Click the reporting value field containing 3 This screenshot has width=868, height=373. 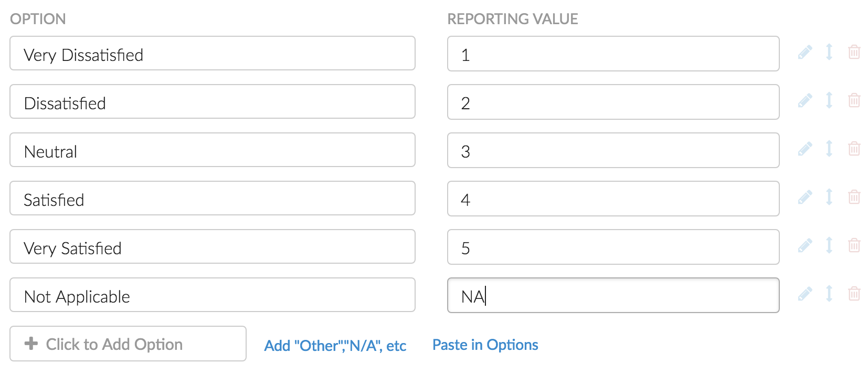click(613, 150)
